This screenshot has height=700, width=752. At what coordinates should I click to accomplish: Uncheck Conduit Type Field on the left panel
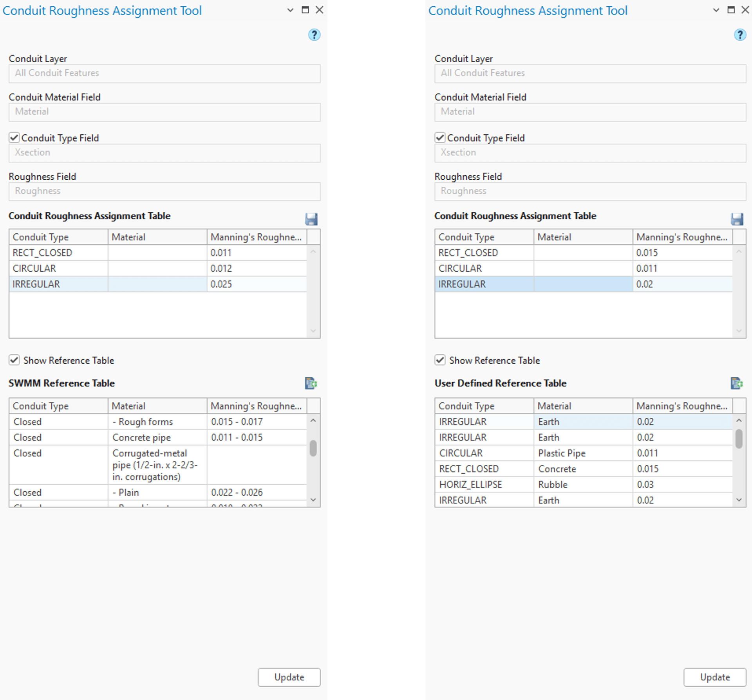14,137
